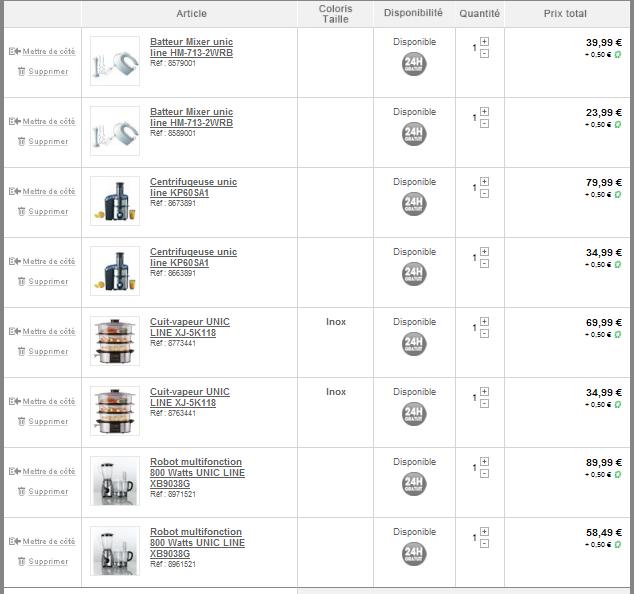Image resolution: width=634 pixels, height=594 pixels.
Task: Click green eco icon beside 39,99 € price
Action: pyautogui.click(x=618, y=55)
